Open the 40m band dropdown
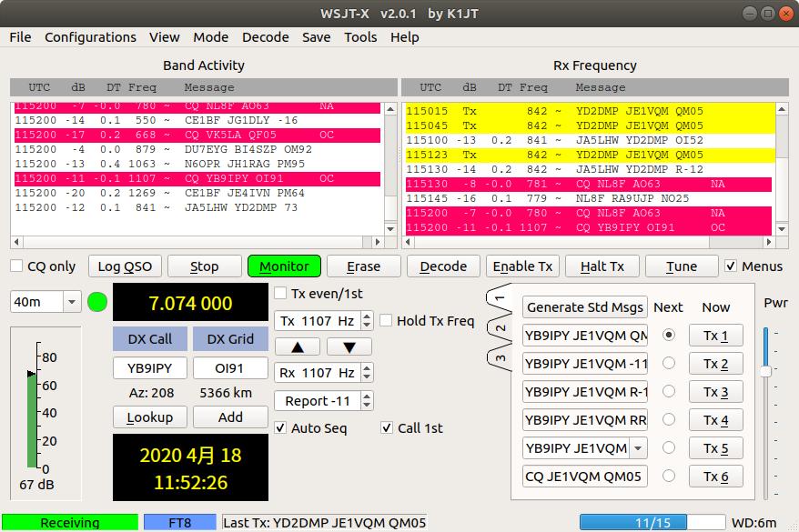The width and height of the screenshot is (799, 532). coord(72,302)
